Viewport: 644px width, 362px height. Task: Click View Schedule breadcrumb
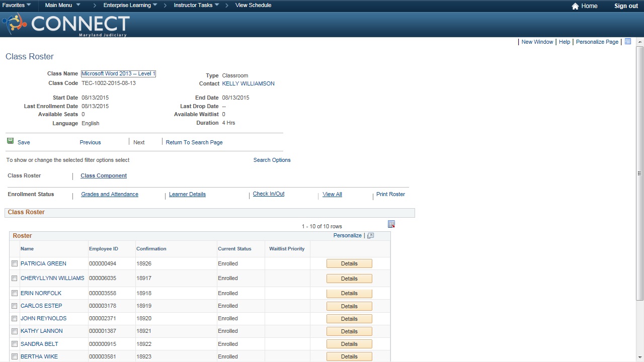[x=253, y=5]
